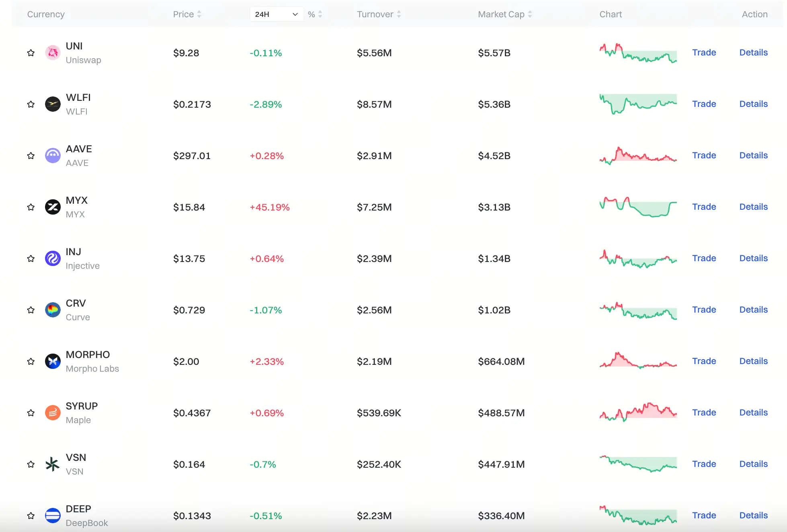Open the 24H timeframe dropdown
Screen dimensions: 787x532
point(277,14)
